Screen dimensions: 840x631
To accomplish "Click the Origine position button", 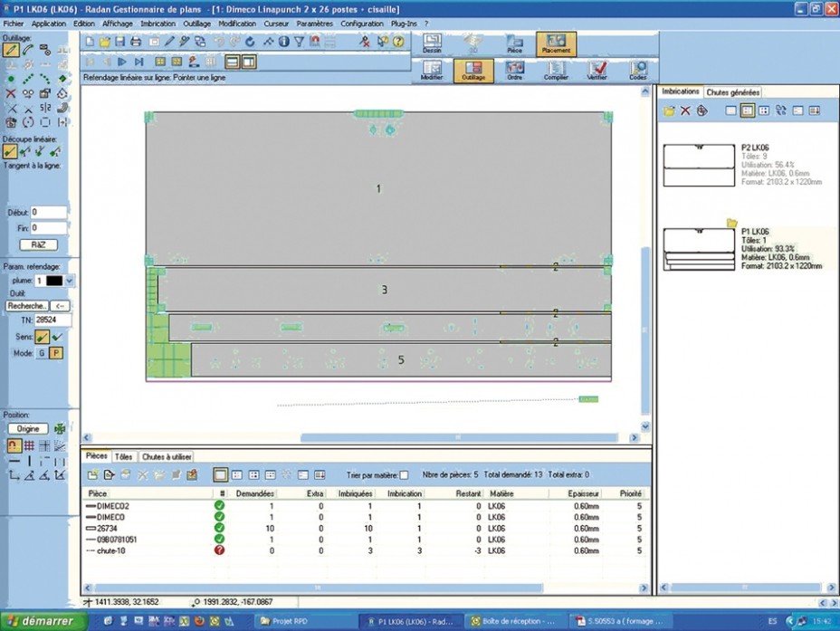I will (x=28, y=429).
